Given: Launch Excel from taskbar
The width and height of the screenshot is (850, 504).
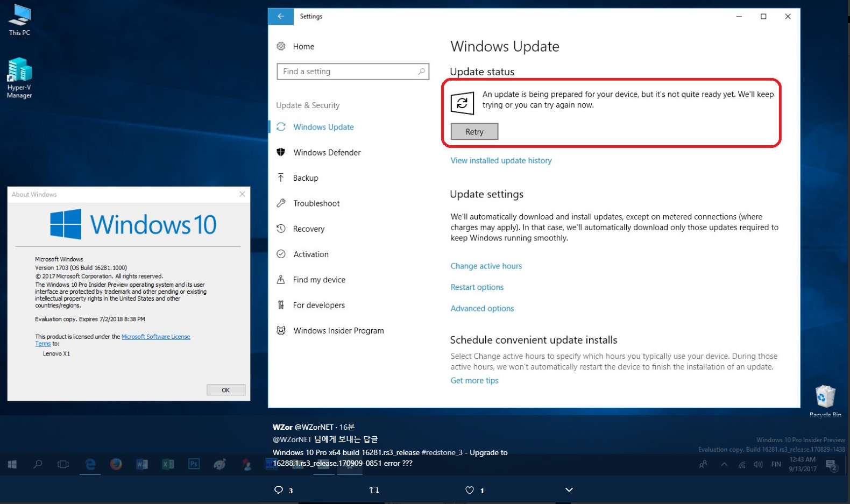Looking at the screenshot, I should click(168, 464).
